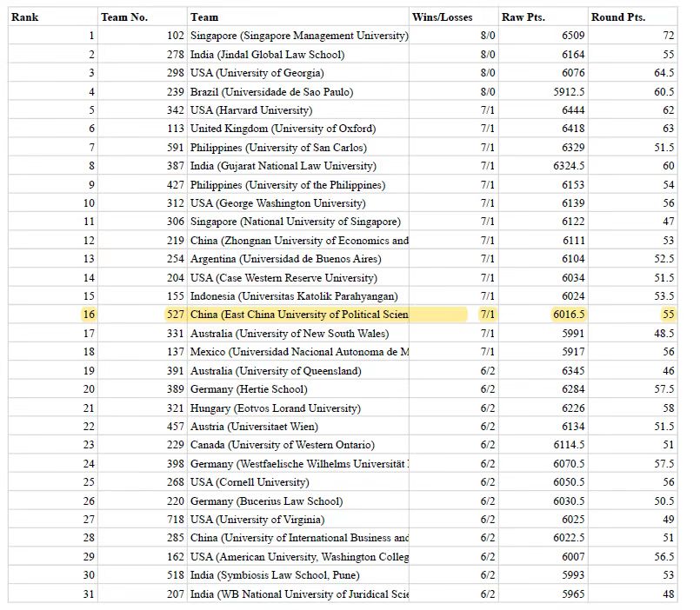Click the Team column header

(x=297, y=17)
